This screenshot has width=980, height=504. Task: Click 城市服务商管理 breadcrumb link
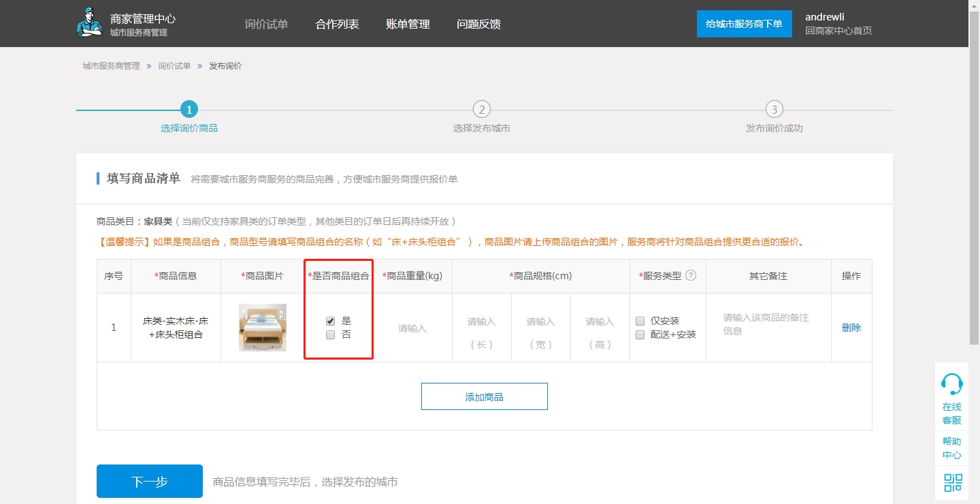point(111,66)
